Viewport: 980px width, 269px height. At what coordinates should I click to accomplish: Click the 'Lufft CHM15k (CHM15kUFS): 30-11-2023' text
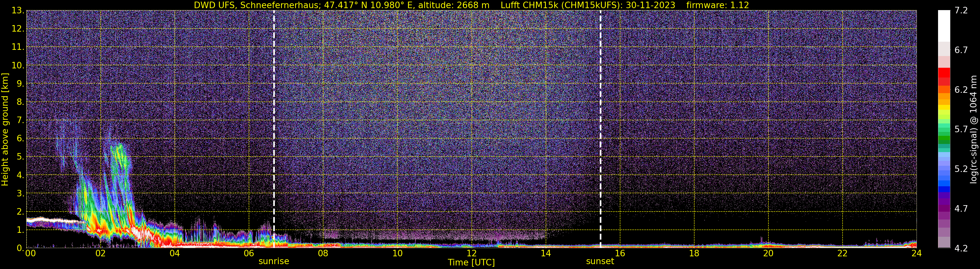(x=588, y=5)
